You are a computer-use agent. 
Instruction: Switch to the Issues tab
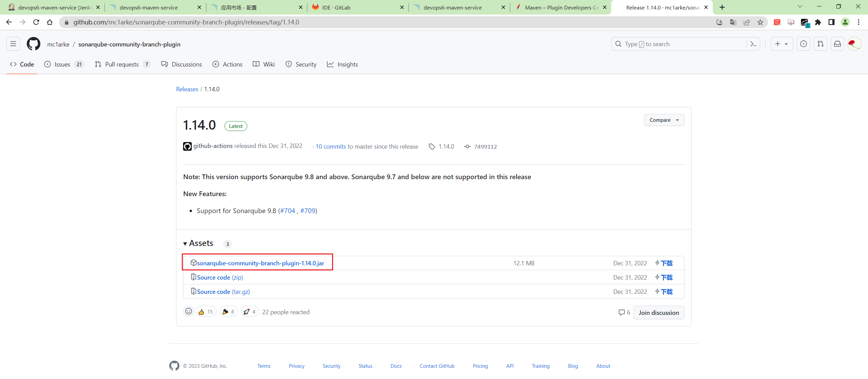(x=64, y=64)
